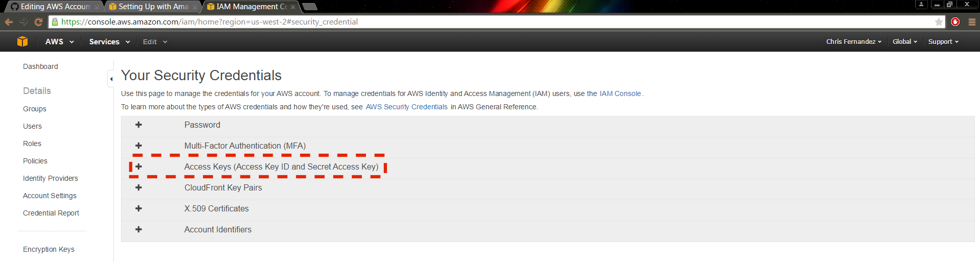Open Identity Providers in sidebar
Image resolution: width=980 pixels, height=262 pixels.
51,179
